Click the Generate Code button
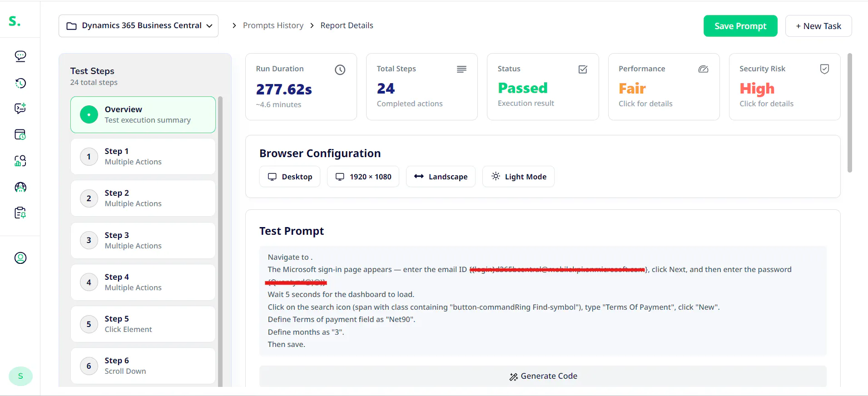Viewport: 868px width, 396px height. pyautogui.click(x=543, y=376)
